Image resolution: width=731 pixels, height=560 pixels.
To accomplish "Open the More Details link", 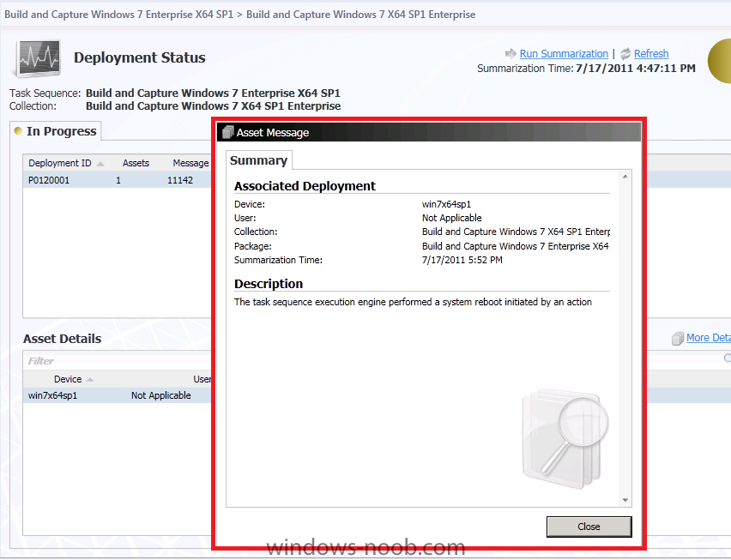I will click(x=708, y=337).
